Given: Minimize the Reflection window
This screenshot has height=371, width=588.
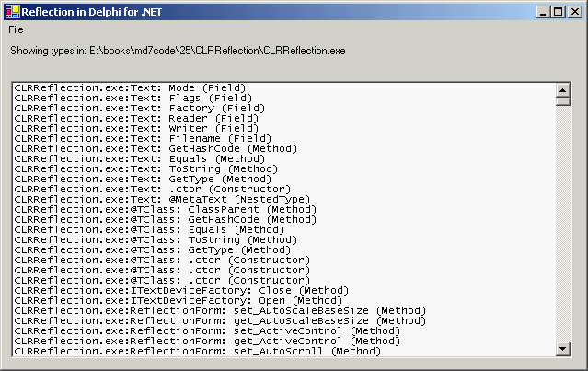Looking at the screenshot, I should click(x=541, y=10).
